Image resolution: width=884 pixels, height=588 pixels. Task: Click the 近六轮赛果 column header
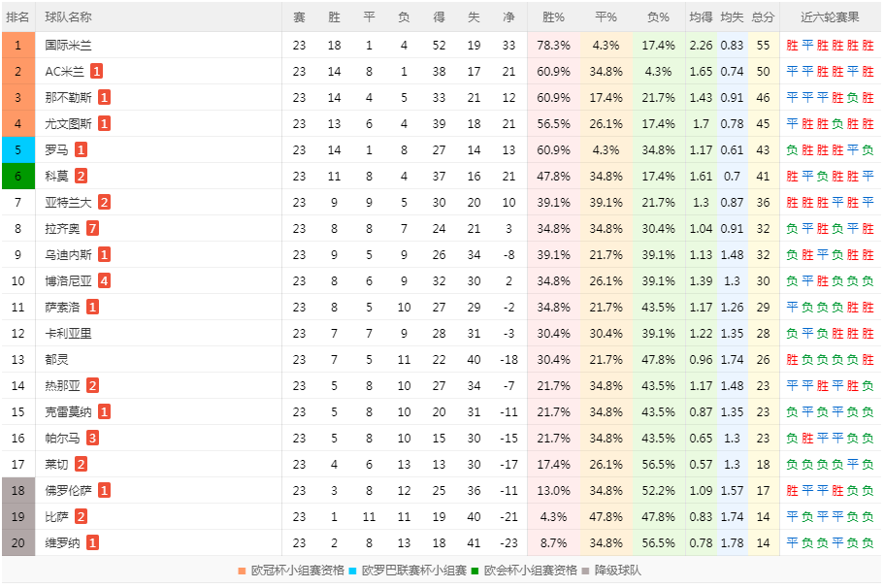[x=830, y=17]
